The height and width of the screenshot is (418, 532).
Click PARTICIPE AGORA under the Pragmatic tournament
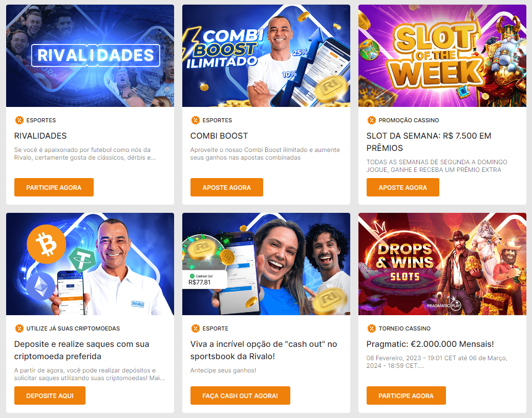406,395
